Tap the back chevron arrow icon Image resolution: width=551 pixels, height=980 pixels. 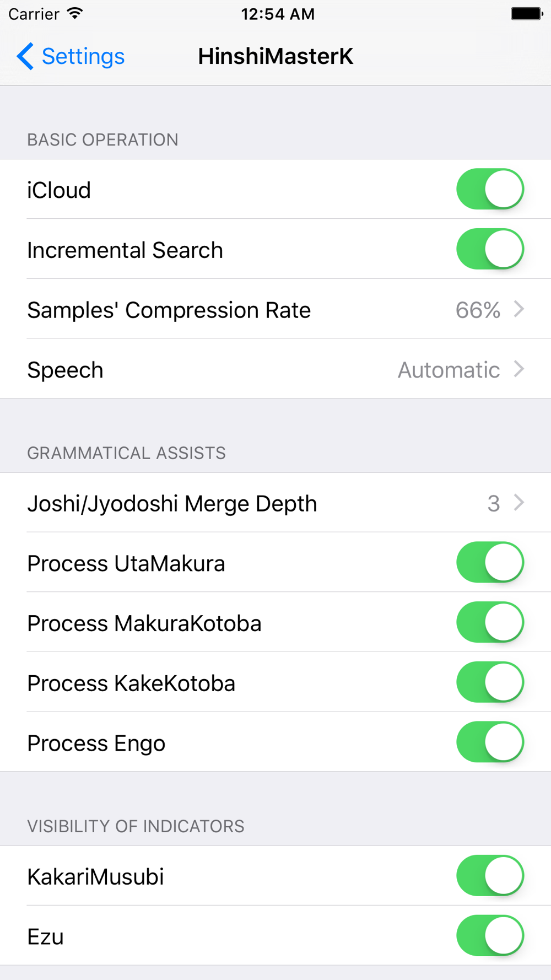pyautogui.click(x=25, y=56)
